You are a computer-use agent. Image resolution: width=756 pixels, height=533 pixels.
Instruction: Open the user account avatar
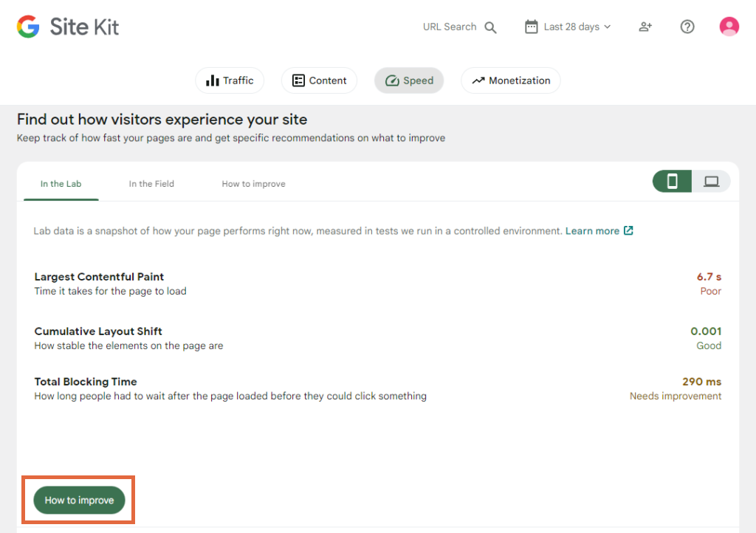729,27
